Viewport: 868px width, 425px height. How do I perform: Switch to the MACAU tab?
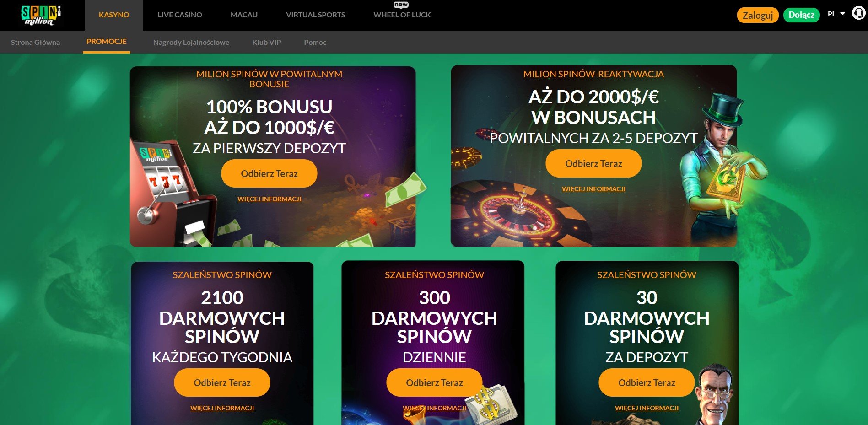click(244, 15)
